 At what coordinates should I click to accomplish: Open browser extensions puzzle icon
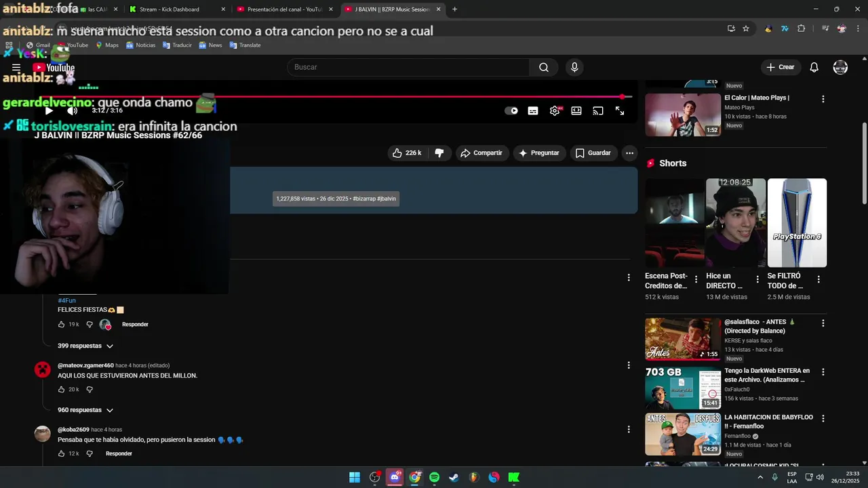click(802, 28)
